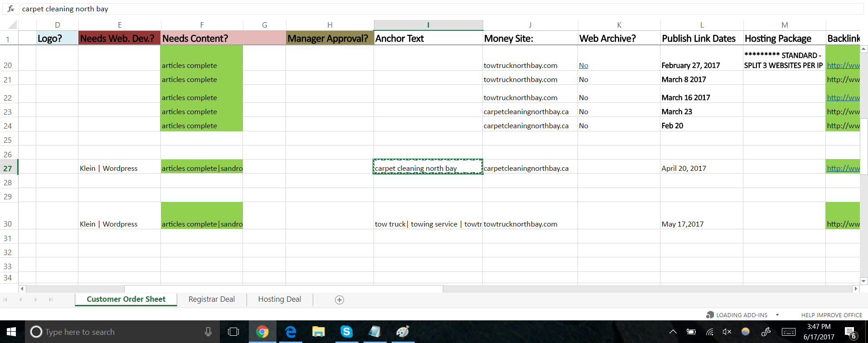Open the Action Center notifications panel
This screenshot has height=343, width=868.
point(850,333)
